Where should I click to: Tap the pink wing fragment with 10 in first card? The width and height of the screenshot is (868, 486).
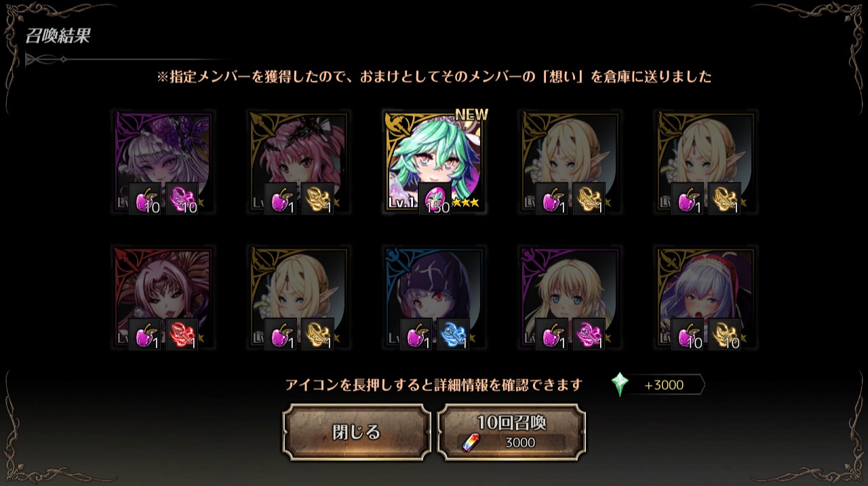click(x=182, y=199)
